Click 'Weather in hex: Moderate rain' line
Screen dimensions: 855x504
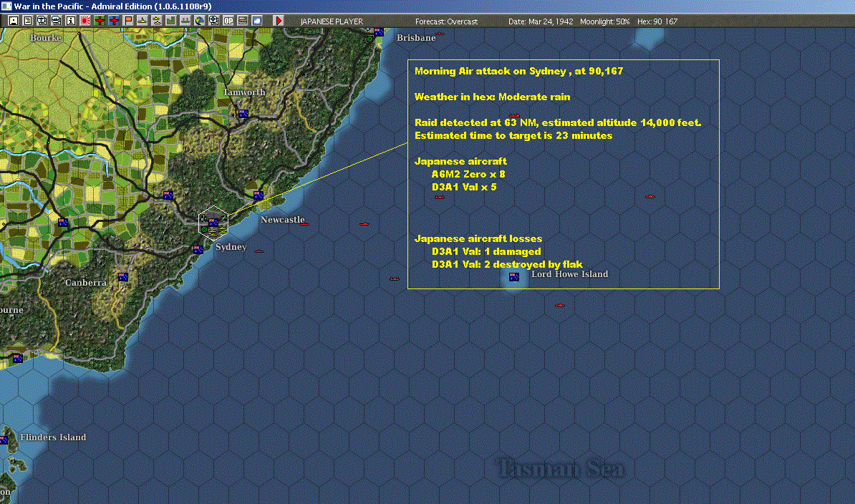pos(493,97)
